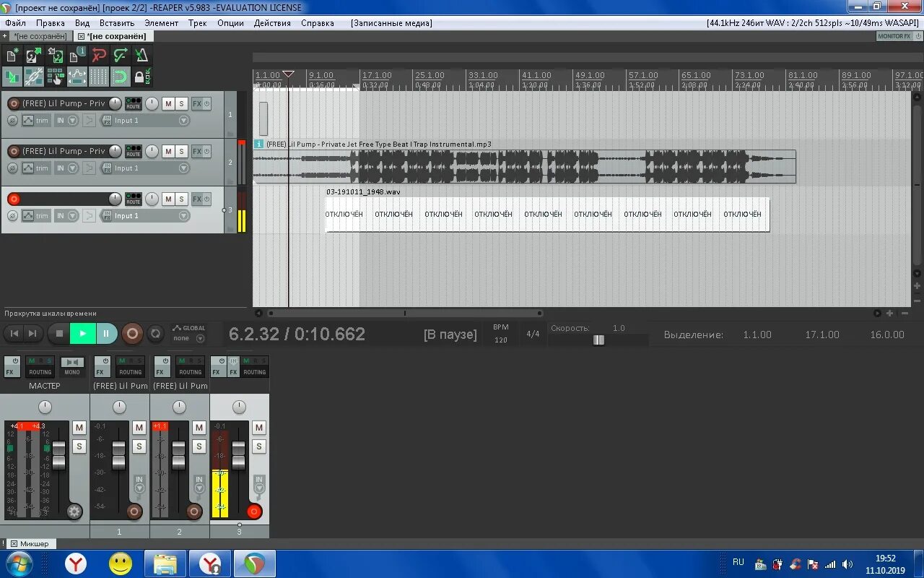Arm track 1 record button

[13, 103]
